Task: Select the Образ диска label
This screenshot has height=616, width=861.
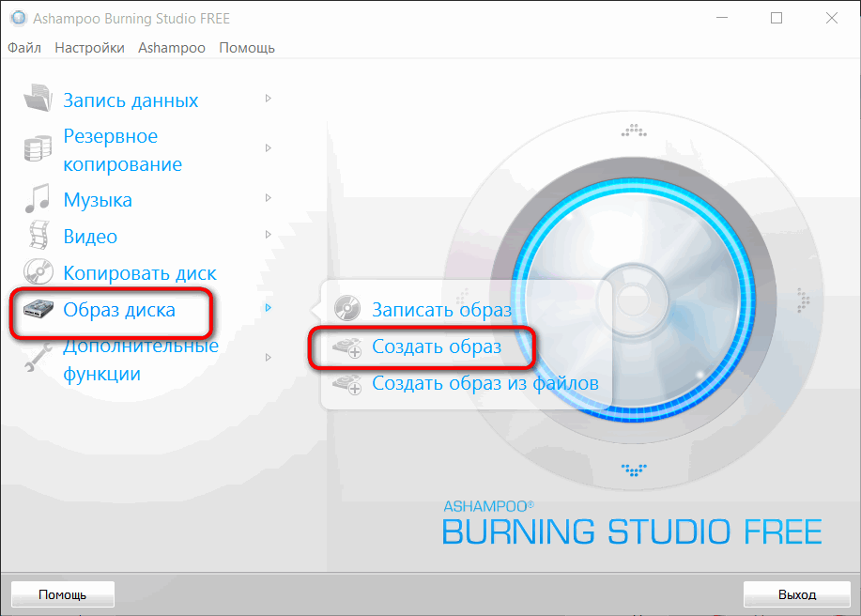Action: tap(119, 310)
